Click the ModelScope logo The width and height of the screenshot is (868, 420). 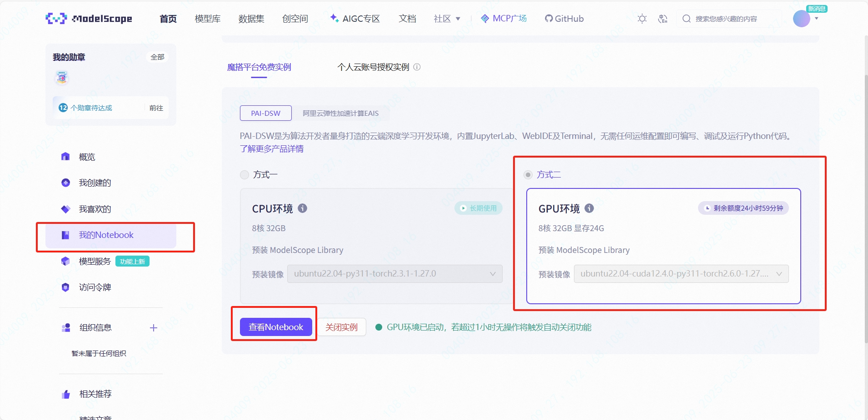(x=89, y=19)
